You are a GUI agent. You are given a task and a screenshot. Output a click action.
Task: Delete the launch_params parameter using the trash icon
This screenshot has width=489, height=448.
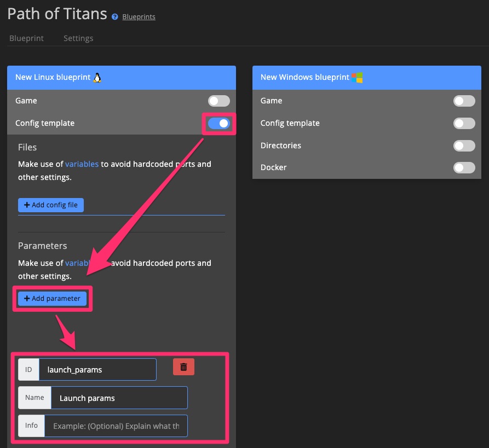[183, 367]
